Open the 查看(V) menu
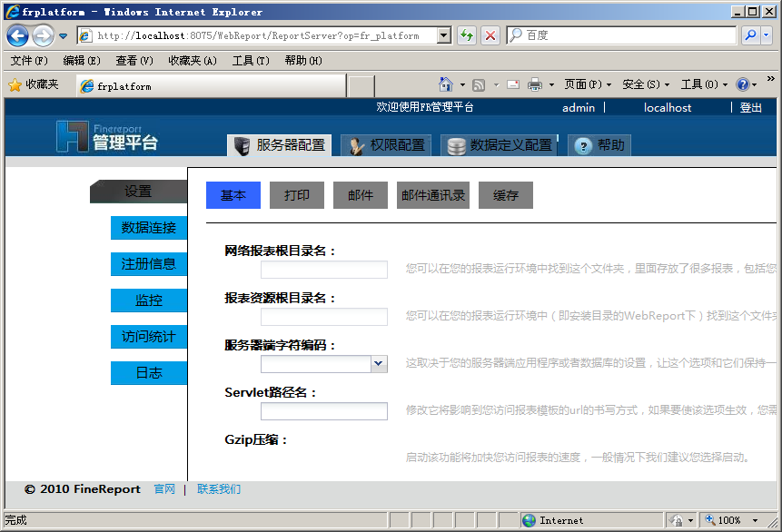 [x=134, y=60]
